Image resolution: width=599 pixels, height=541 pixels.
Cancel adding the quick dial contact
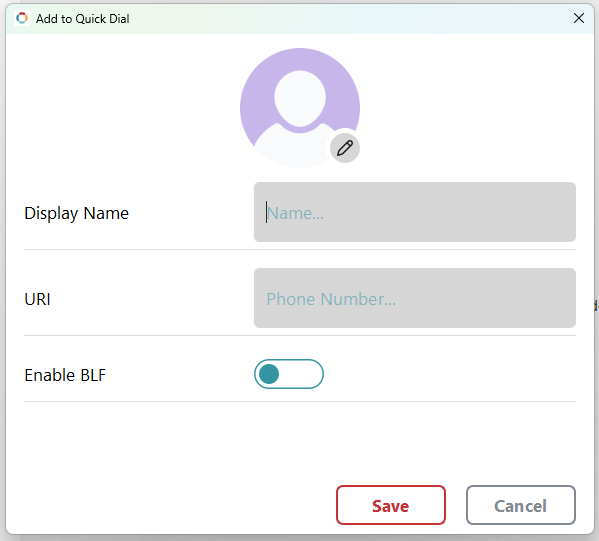tap(521, 505)
